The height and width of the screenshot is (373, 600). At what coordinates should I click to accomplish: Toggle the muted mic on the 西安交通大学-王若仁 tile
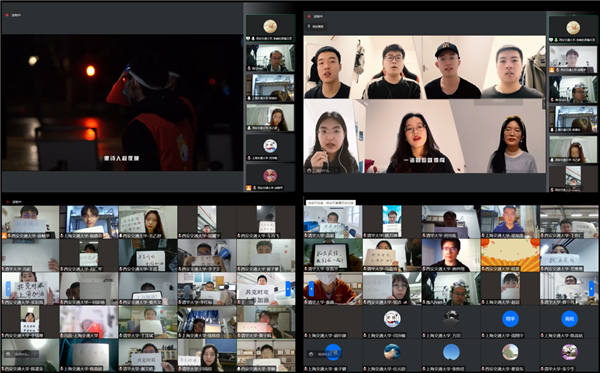tap(542, 236)
